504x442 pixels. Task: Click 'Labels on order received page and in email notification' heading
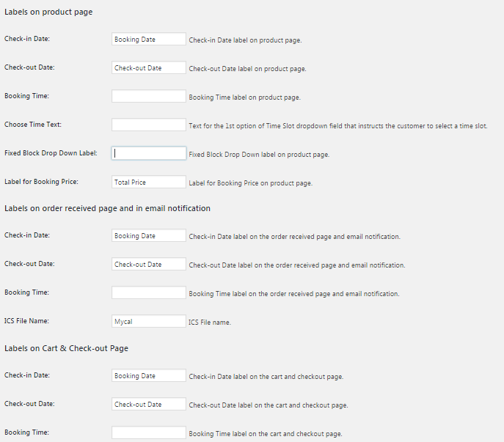[107, 208]
